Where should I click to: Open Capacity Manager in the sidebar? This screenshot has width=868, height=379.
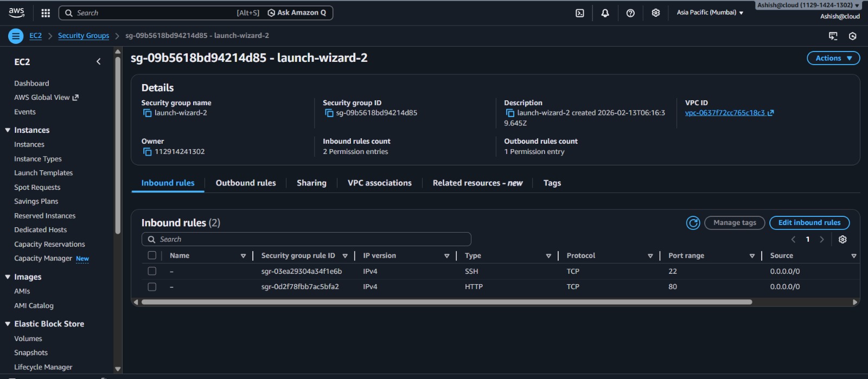coord(43,259)
